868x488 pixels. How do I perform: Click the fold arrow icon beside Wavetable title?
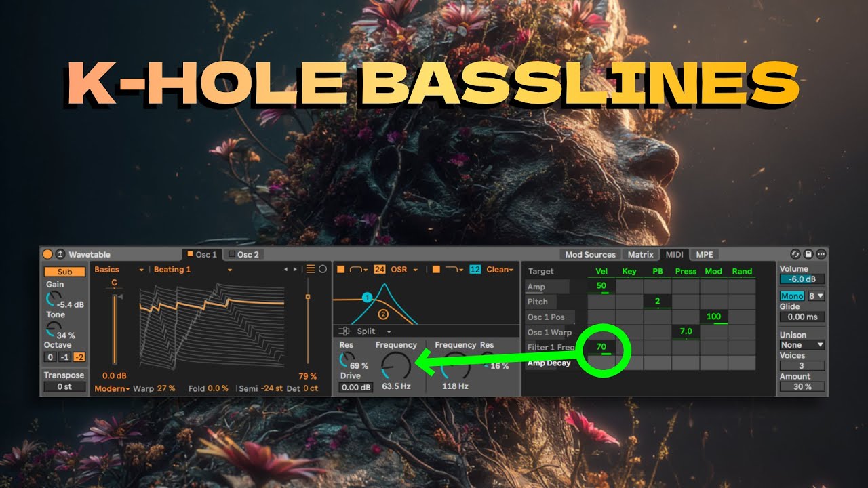pyautogui.click(x=60, y=254)
